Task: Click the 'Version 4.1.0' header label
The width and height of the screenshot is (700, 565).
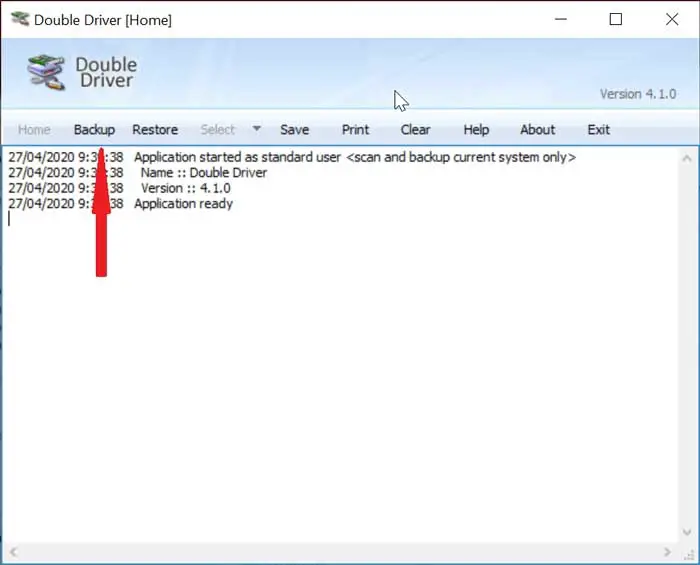Action: (x=638, y=94)
